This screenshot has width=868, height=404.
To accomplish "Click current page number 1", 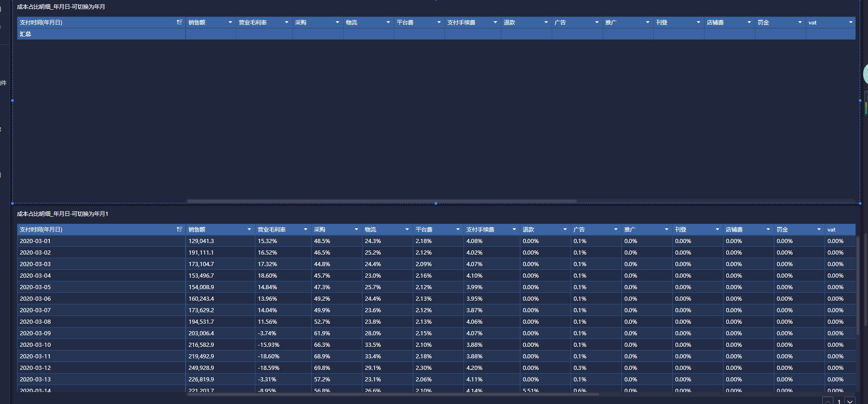I will click(x=839, y=401).
